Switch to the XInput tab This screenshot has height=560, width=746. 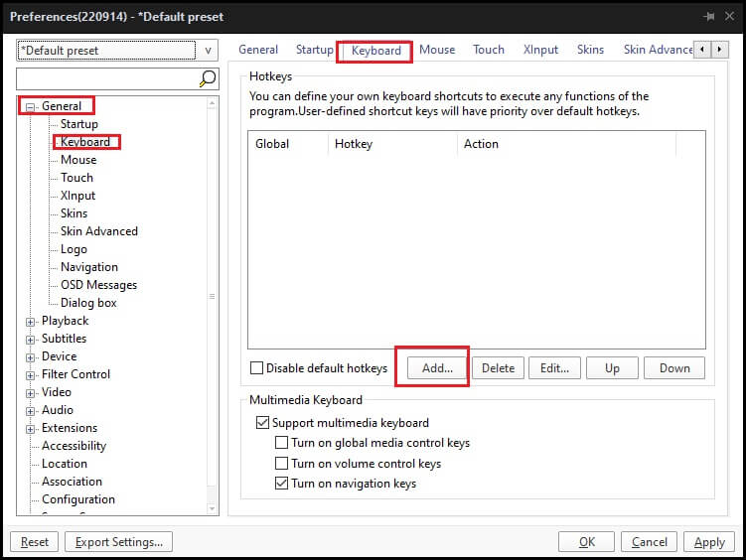tap(540, 50)
